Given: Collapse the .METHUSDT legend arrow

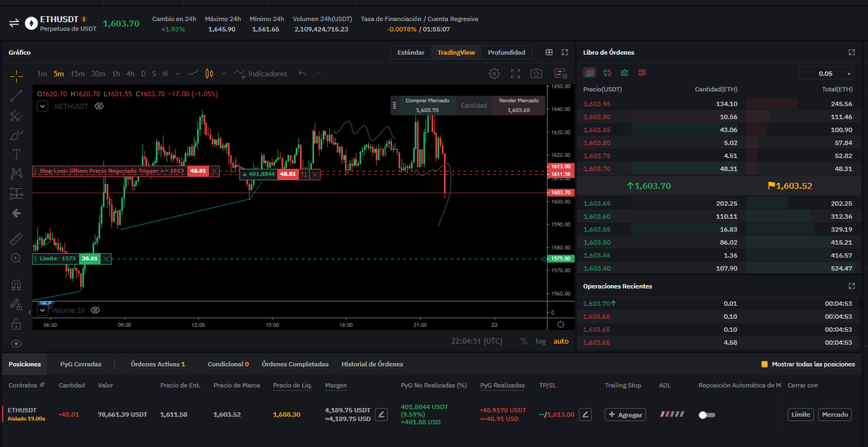Looking at the screenshot, I should pyautogui.click(x=42, y=106).
